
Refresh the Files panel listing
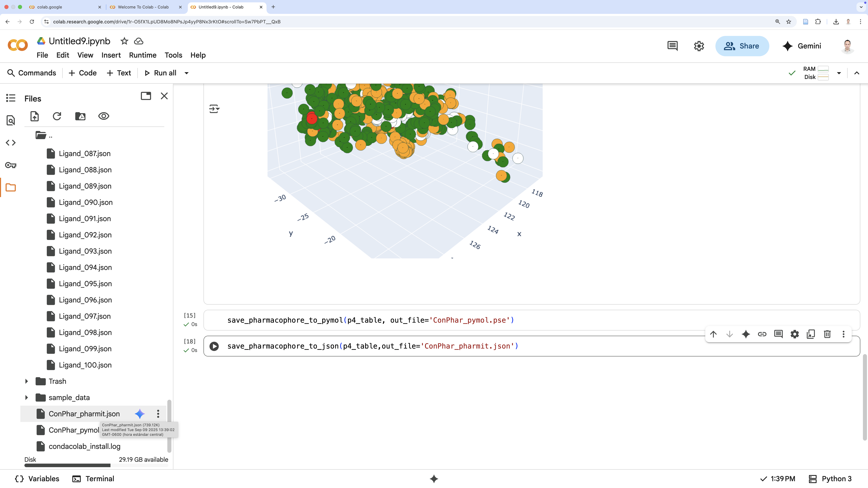pos(57,116)
